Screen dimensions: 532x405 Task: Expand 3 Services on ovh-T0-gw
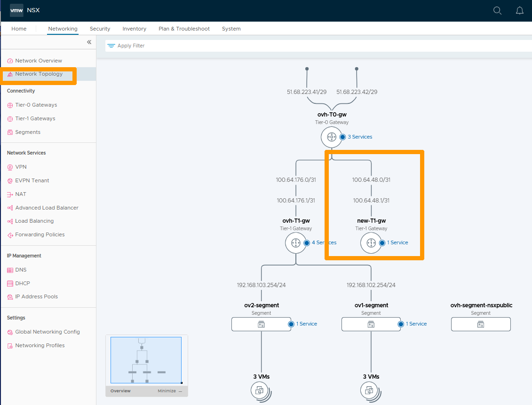pyautogui.click(x=359, y=137)
